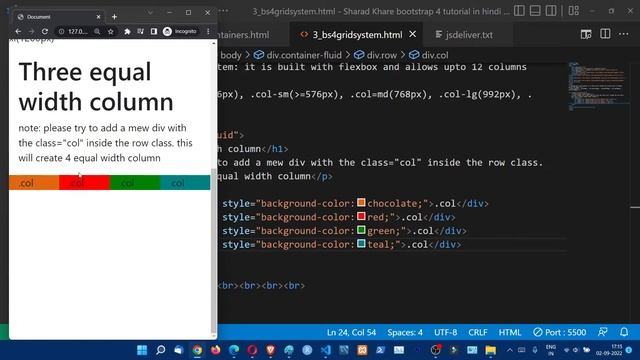Image resolution: width=640 pixels, height=360 pixels.
Task: Go forward in Chrome
Action: (x=31, y=31)
